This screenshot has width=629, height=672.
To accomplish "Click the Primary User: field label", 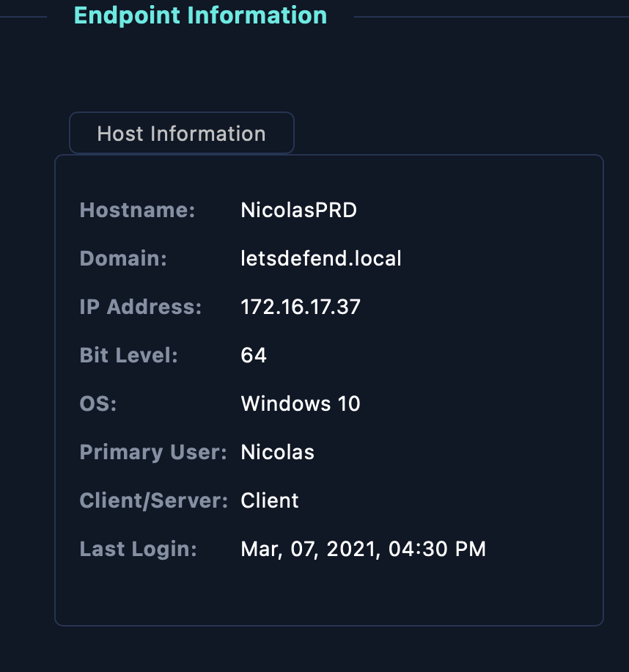I will click(x=153, y=452).
